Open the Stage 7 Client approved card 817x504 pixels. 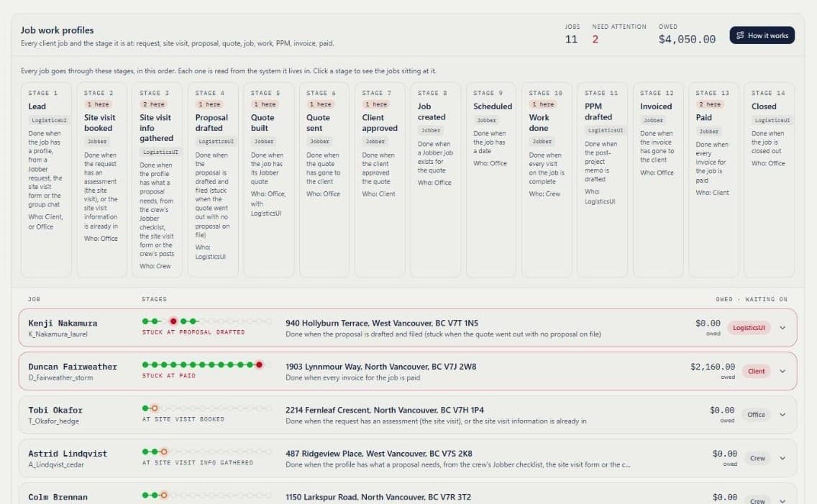380,180
